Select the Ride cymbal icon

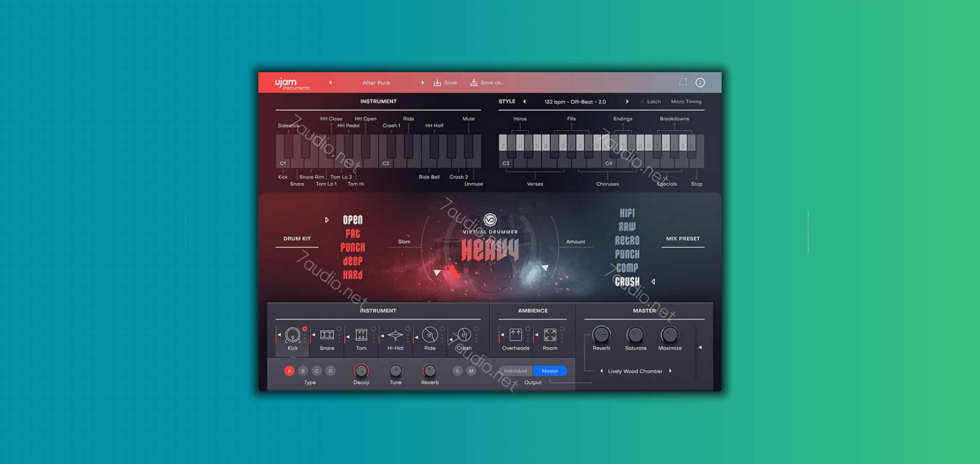(x=430, y=335)
